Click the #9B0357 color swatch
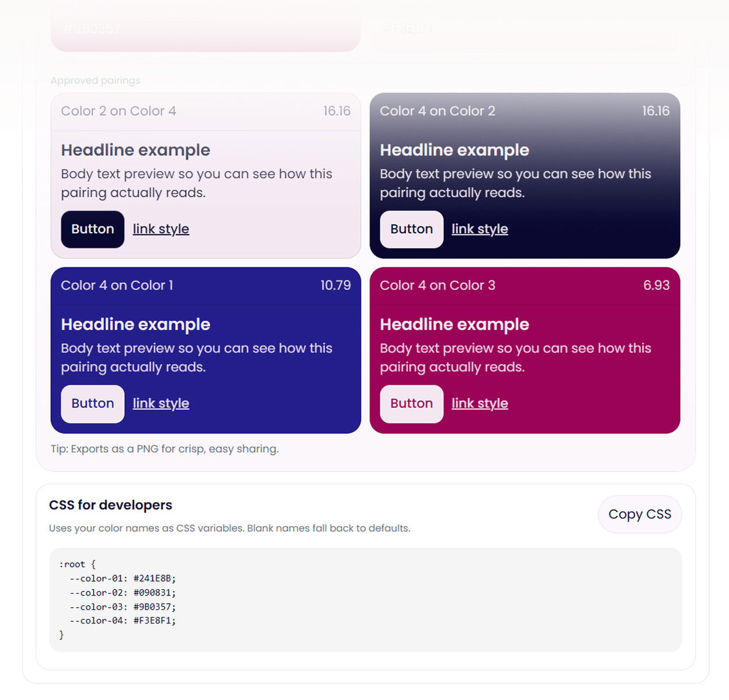Image resolution: width=729 pixels, height=700 pixels. tap(205, 32)
